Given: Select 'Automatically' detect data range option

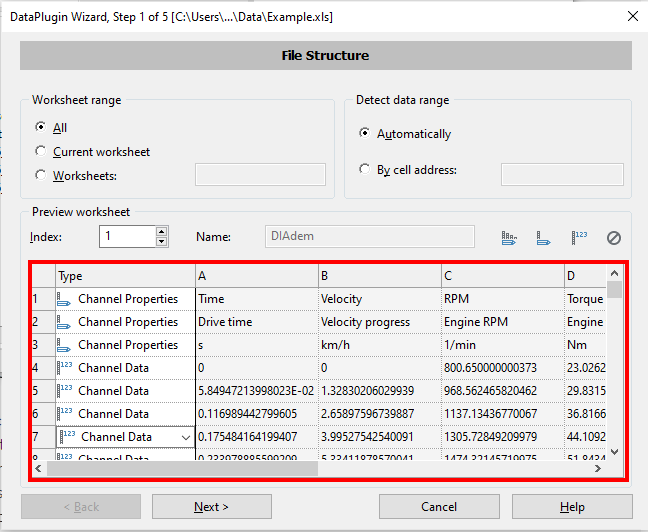Looking at the screenshot, I should (x=365, y=134).
